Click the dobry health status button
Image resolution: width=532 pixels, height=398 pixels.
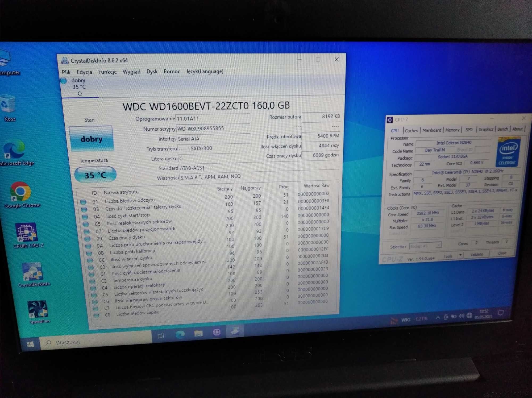point(91,139)
